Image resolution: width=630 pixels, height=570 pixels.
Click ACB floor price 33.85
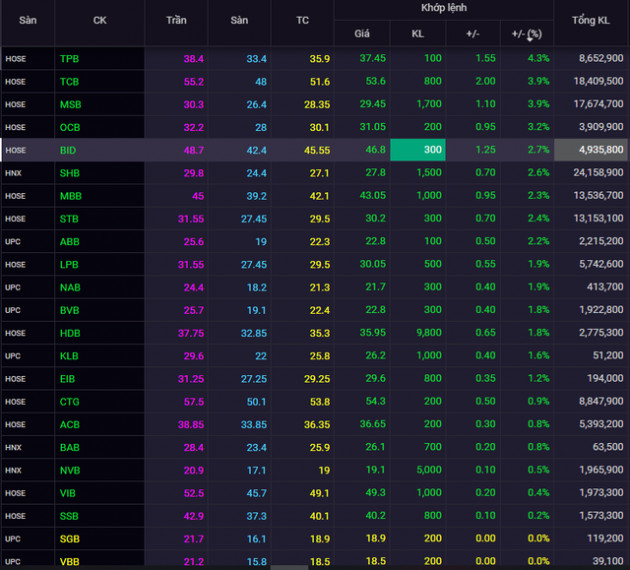[254, 425]
